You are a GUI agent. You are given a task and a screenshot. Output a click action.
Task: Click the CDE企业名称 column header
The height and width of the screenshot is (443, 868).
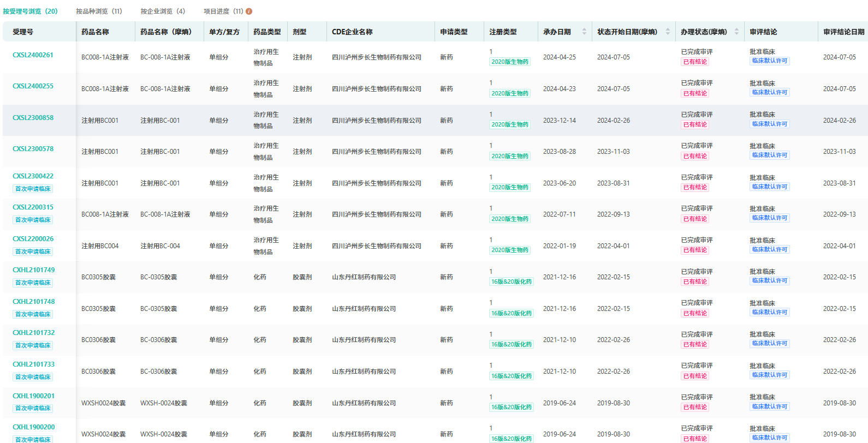point(352,32)
